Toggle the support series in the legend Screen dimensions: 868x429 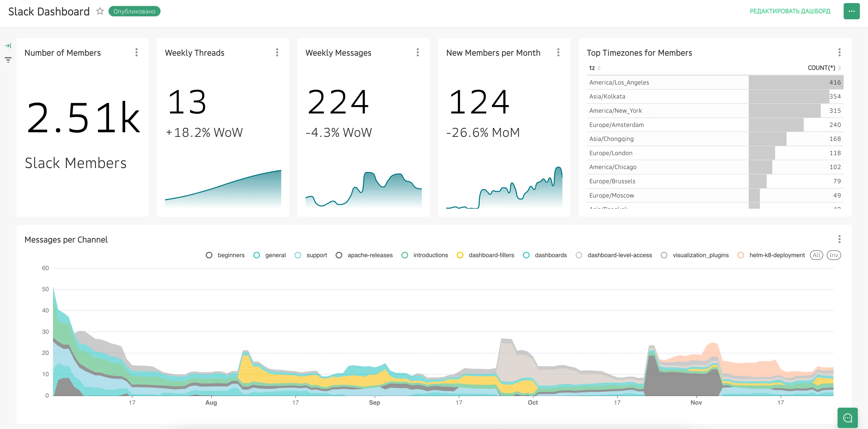(x=310, y=255)
